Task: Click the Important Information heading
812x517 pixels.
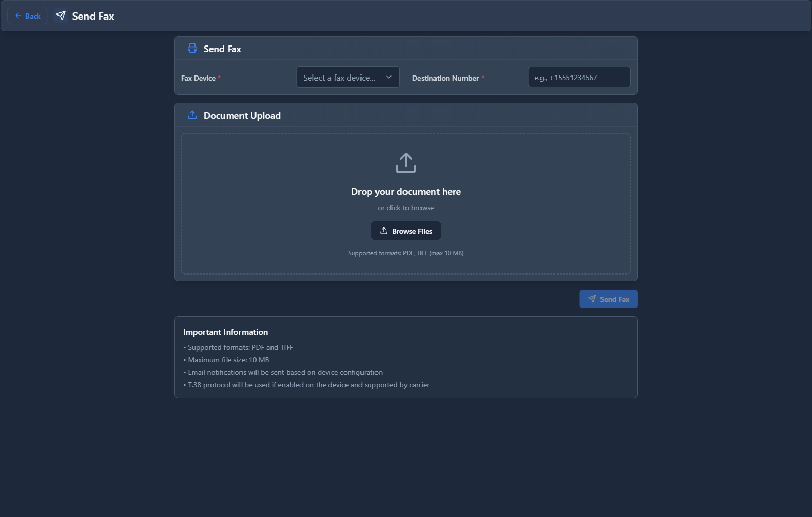Action: pyautogui.click(x=225, y=332)
